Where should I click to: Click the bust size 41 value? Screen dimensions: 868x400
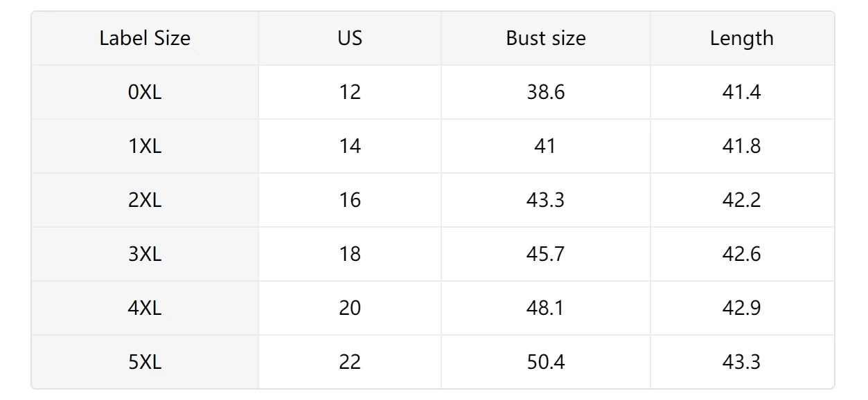pos(546,146)
